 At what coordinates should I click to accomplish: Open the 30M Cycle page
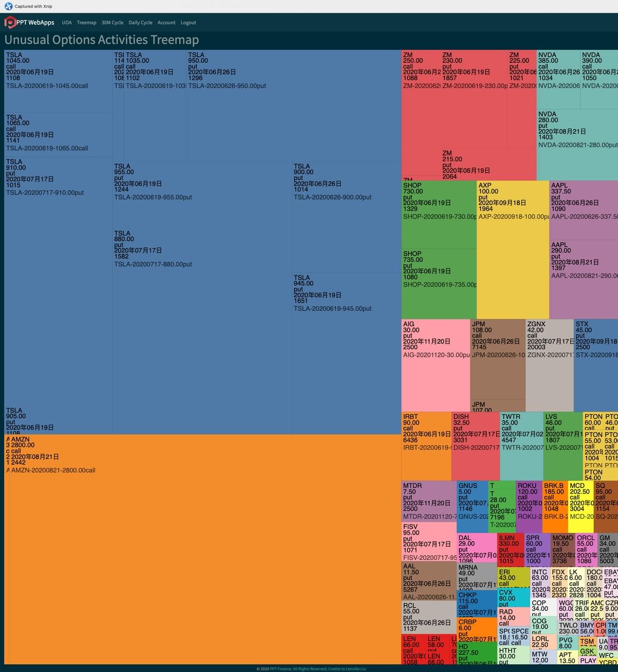click(112, 23)
